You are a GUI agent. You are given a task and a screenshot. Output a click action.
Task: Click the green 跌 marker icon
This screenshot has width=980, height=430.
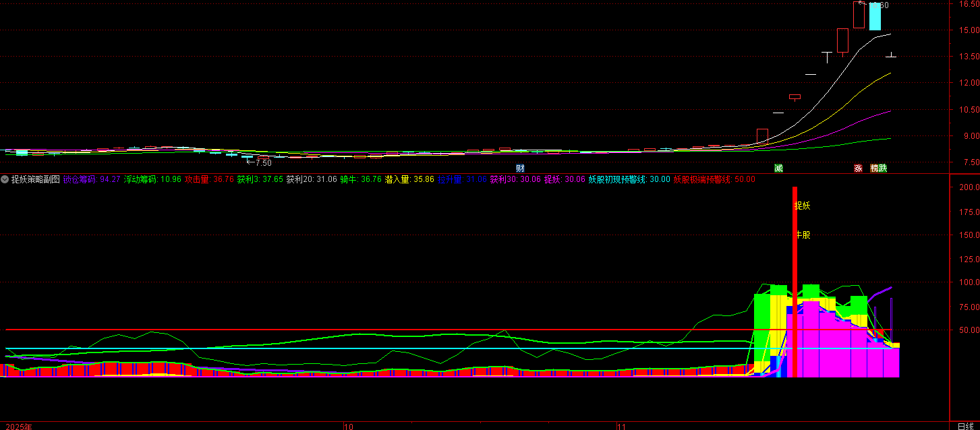click(x=883, y=168)
